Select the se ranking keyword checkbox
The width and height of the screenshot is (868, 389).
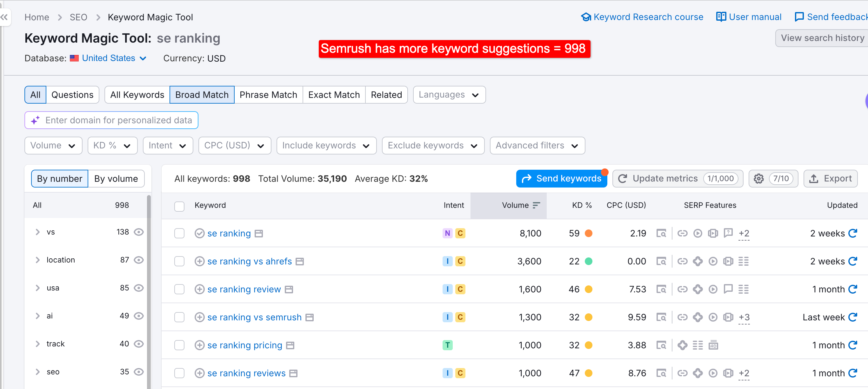tap(179, 233)
